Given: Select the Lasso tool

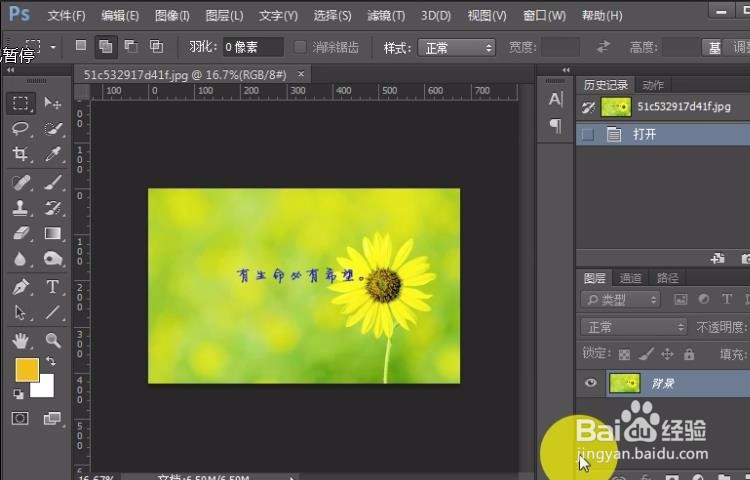Looking at the screenshot, I should click(20, 128).
